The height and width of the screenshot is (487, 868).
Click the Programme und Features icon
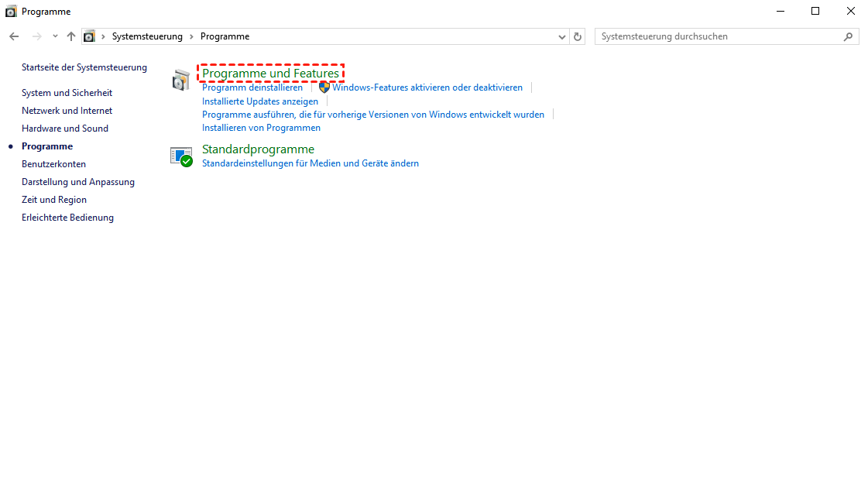(180, 81)
